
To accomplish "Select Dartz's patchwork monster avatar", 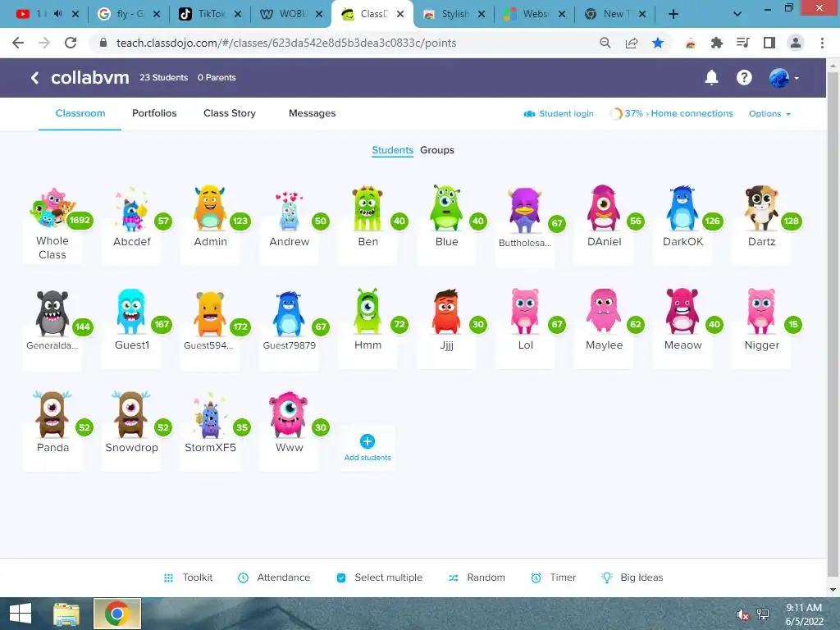I will point(761,208).
